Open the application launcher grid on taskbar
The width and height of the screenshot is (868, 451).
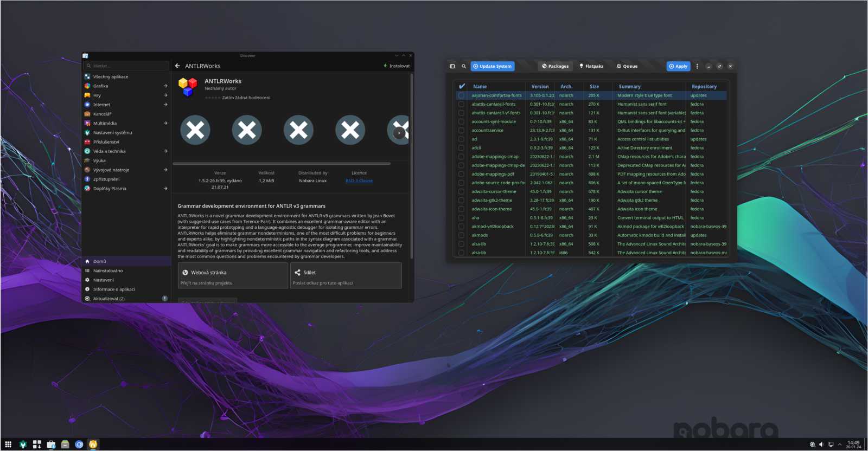8,444
